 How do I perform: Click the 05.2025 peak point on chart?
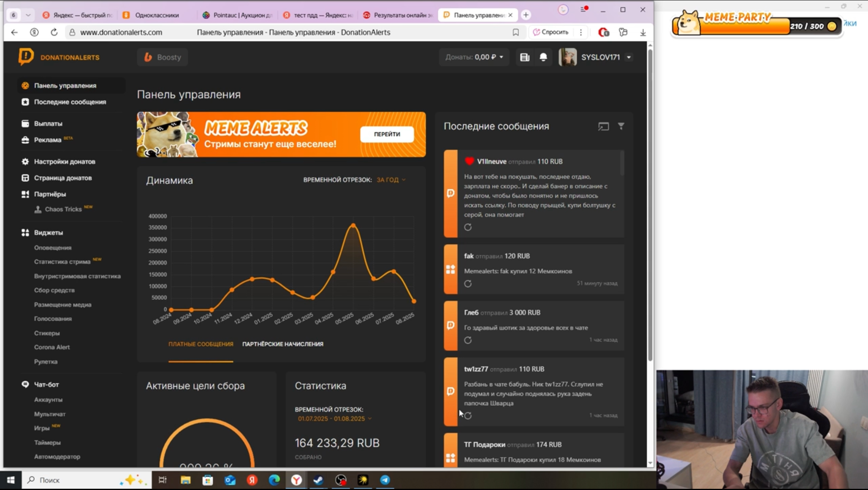point(353,225)
